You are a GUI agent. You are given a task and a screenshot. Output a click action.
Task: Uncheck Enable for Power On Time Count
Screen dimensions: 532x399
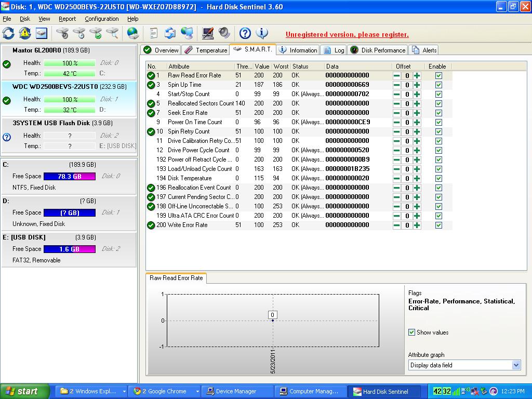point(438,122)
